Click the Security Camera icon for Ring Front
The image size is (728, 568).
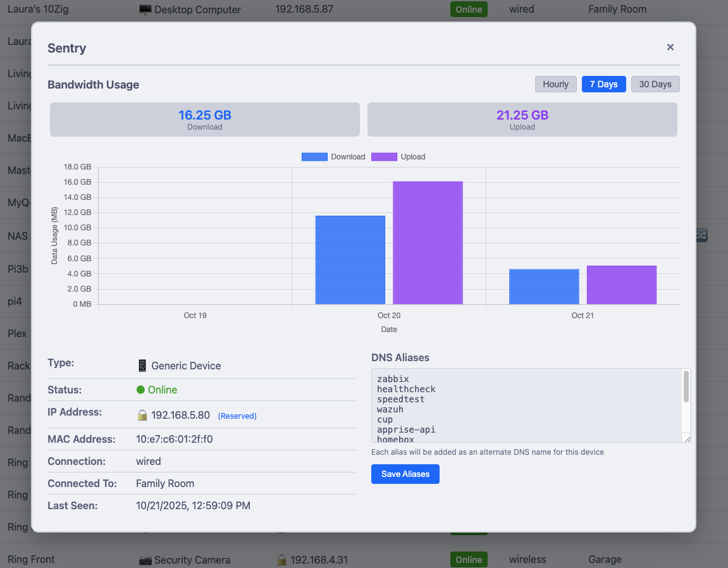(145, 560)
